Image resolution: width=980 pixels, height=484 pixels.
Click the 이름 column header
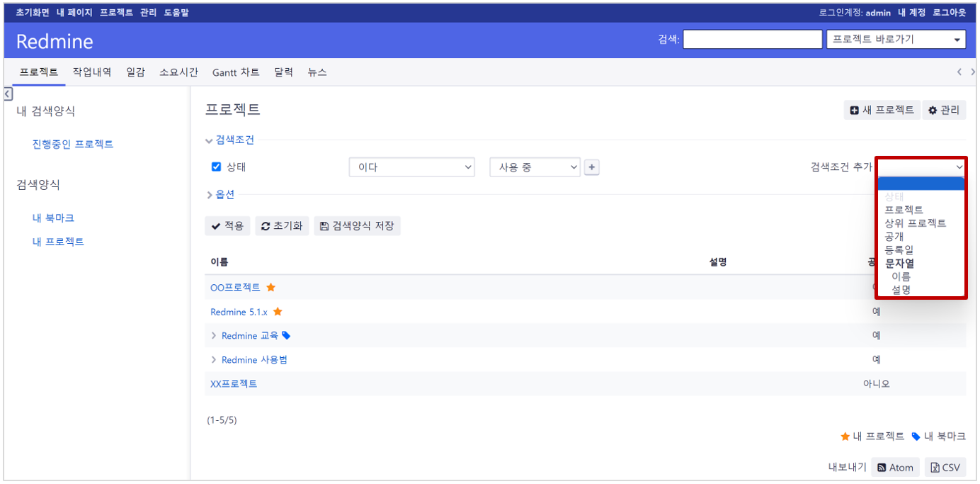219,262
